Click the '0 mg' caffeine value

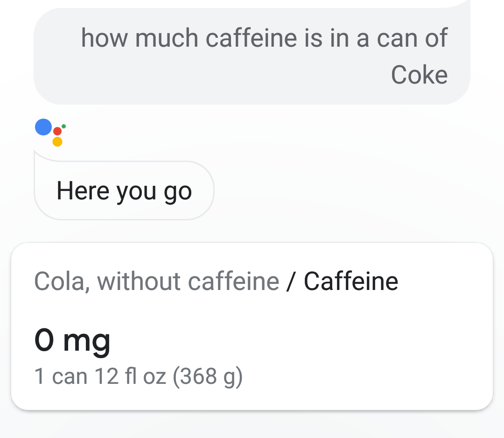click(x=72, y=340)
